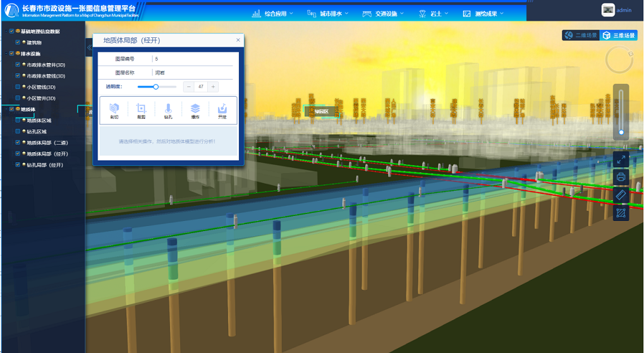644x353 pixels.
Task: Switch to 二维场景 view
Action: [581, 35]
